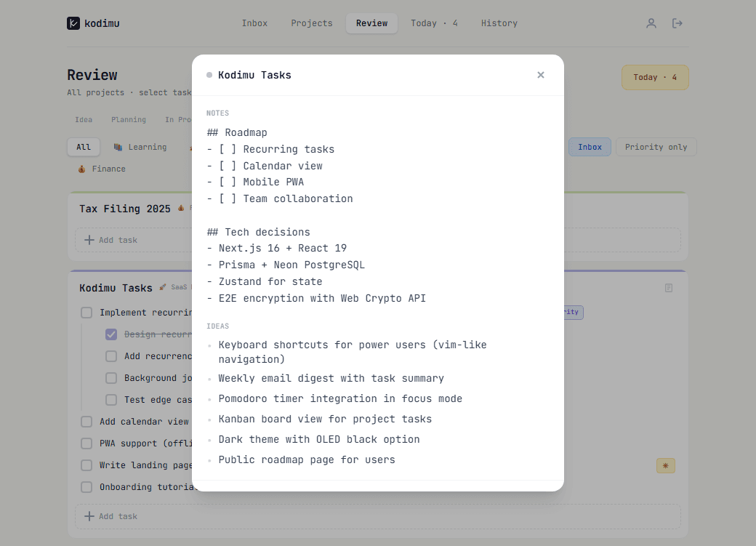Screen dimensions: 756x546
Task: Uncheck the completed Design recurr subtask
Action: click(x=110, y=334)
